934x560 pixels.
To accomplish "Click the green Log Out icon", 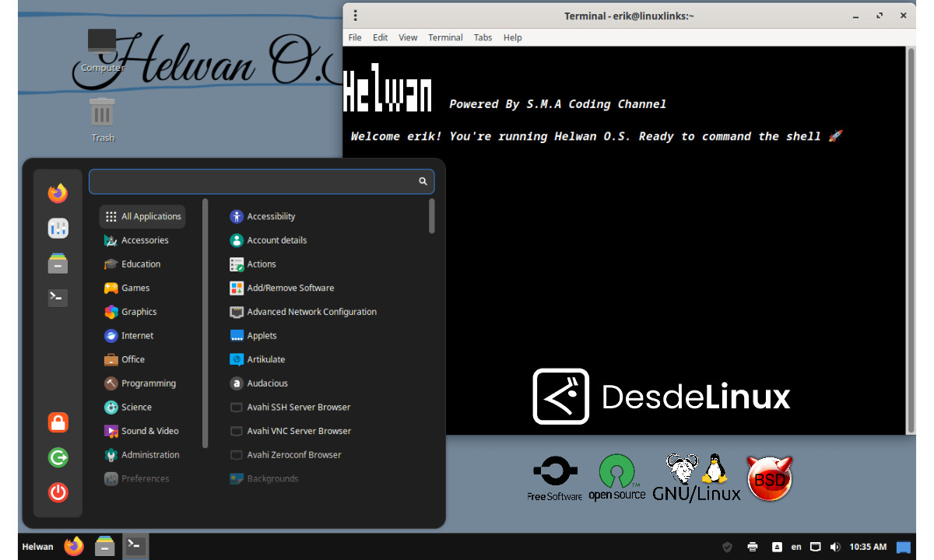I will [x=58, y=457].
